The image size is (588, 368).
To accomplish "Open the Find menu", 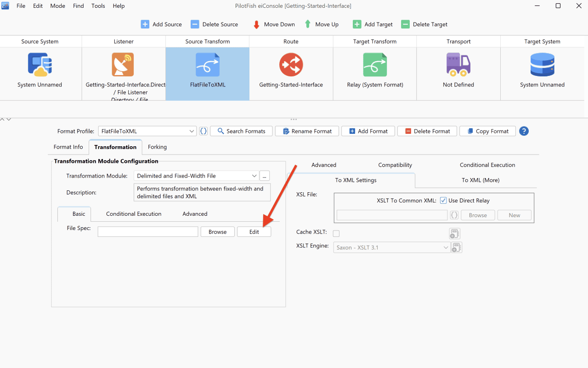I will [x=79, y=6].
